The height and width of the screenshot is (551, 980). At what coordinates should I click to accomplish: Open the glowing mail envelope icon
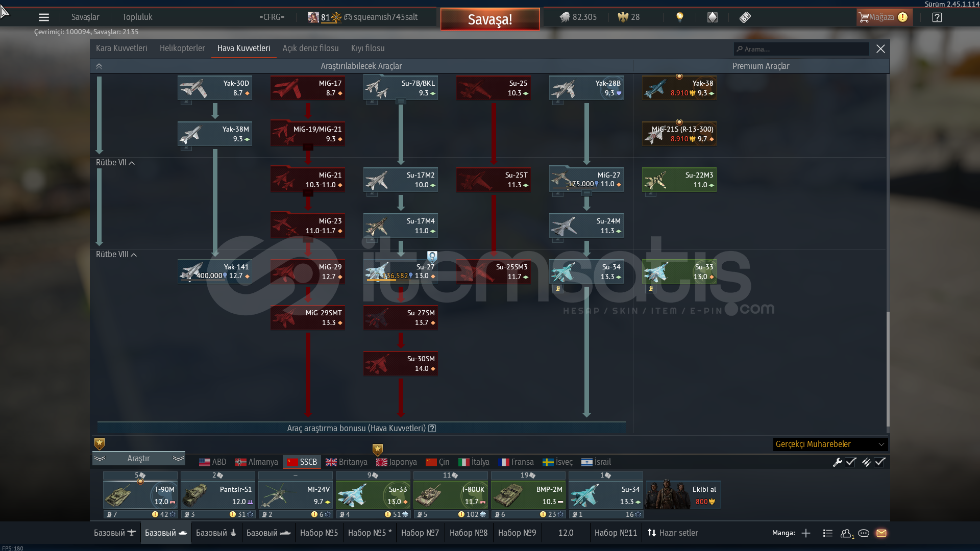click(x=881, y=533)
